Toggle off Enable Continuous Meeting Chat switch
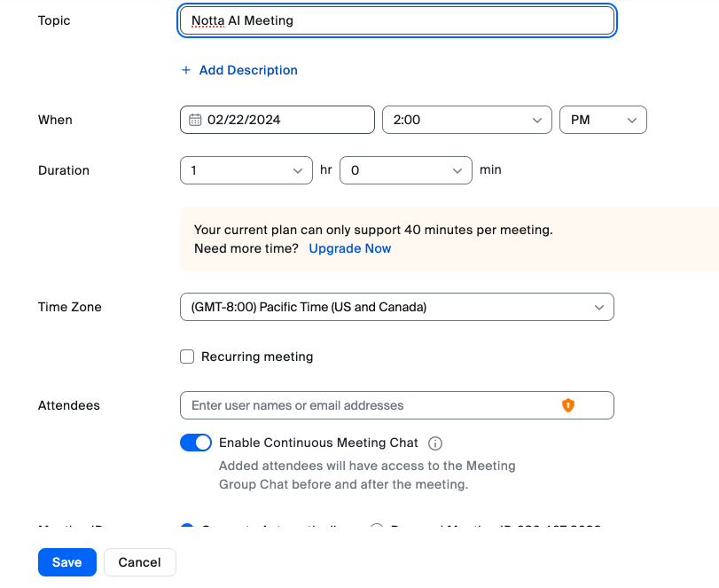The width and height of the screenshot is (719, 588). tap(196, 443)
